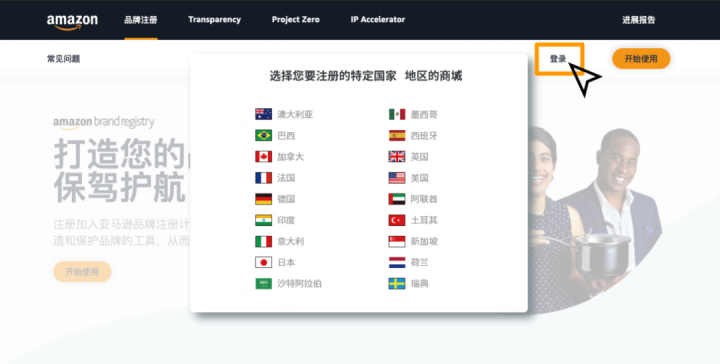Click the Amazon logo in header

pos(72,21)
